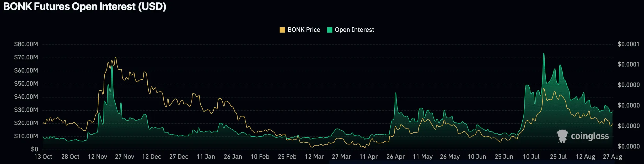Click the green Open Interest legend swatch

pos(330,30)
